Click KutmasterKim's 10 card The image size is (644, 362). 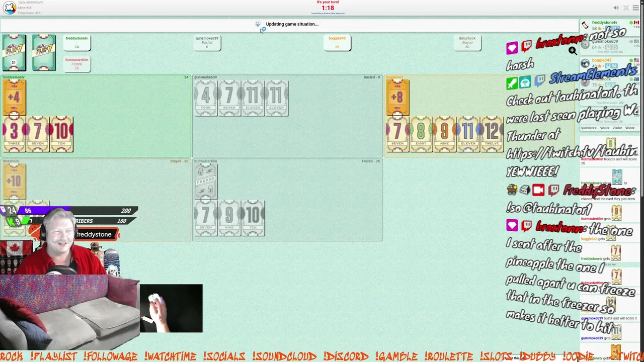[253, 218]
